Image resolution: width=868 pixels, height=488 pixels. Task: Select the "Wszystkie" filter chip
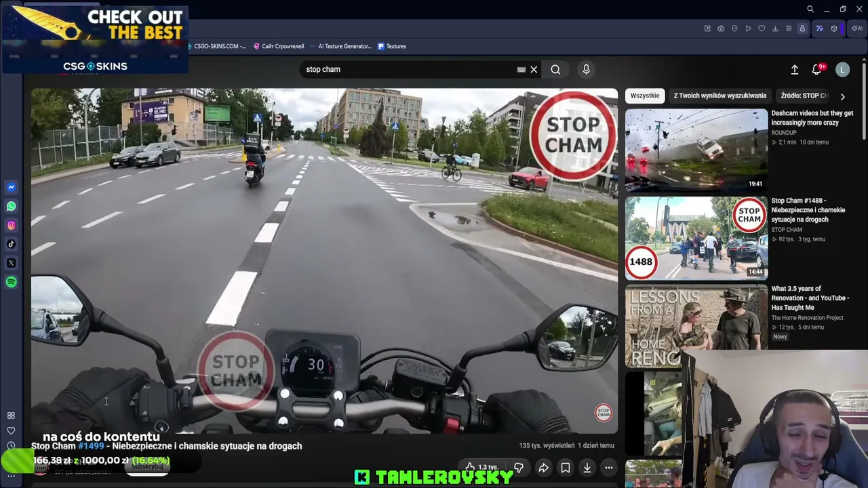(645, 96)
